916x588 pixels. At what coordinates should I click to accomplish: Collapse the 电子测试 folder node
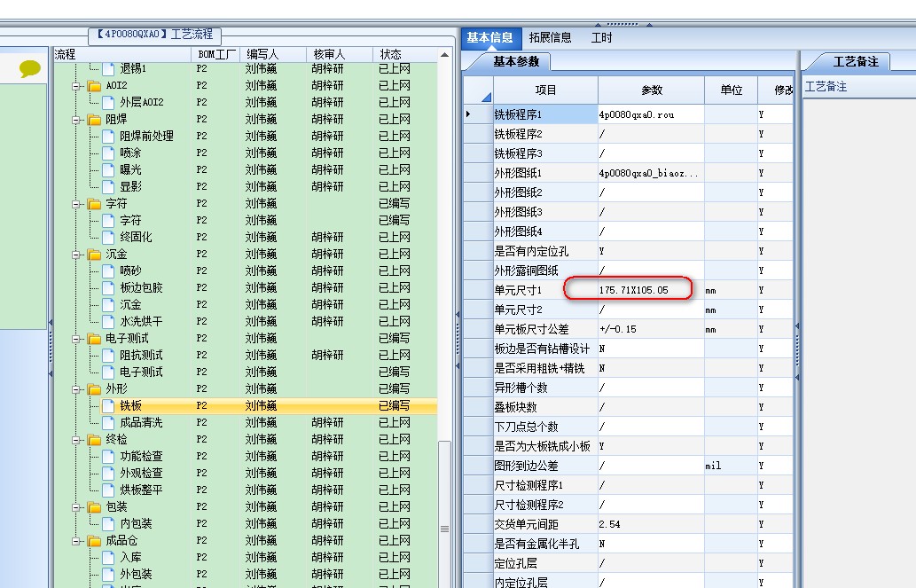[76, 339]
